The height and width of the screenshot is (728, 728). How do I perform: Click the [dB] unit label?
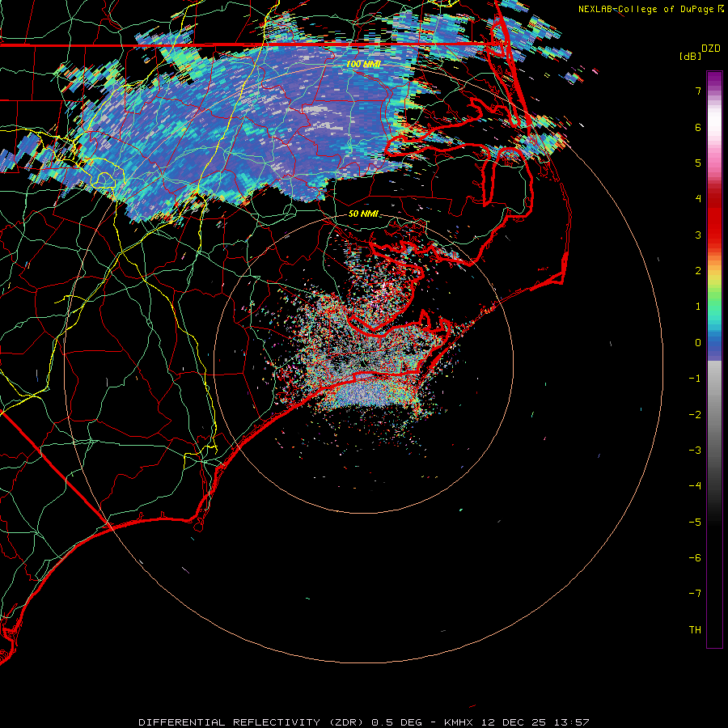pos(691,56)
